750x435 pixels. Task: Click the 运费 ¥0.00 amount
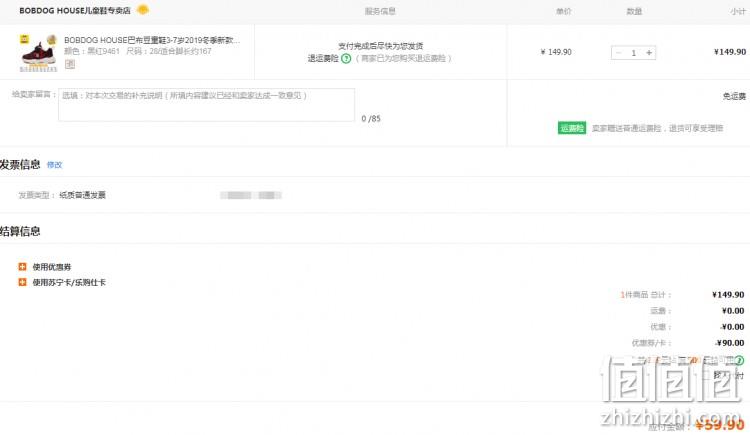pyautogui.click(x=733, y=311)
